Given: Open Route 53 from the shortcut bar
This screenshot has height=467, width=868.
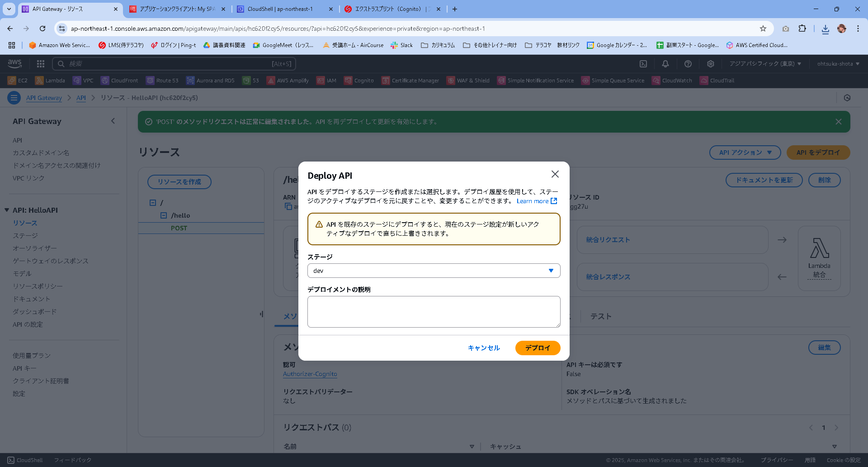Looking at the screenshot, I should point(162,80).
